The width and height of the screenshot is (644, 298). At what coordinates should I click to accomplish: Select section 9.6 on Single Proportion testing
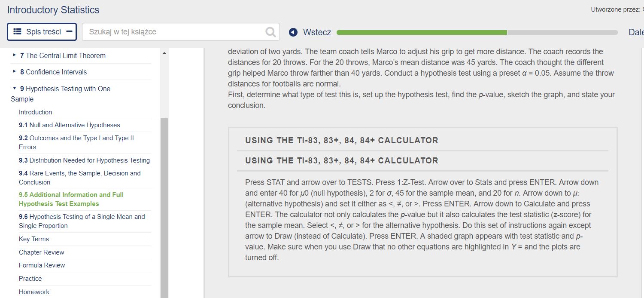(82, 221)
